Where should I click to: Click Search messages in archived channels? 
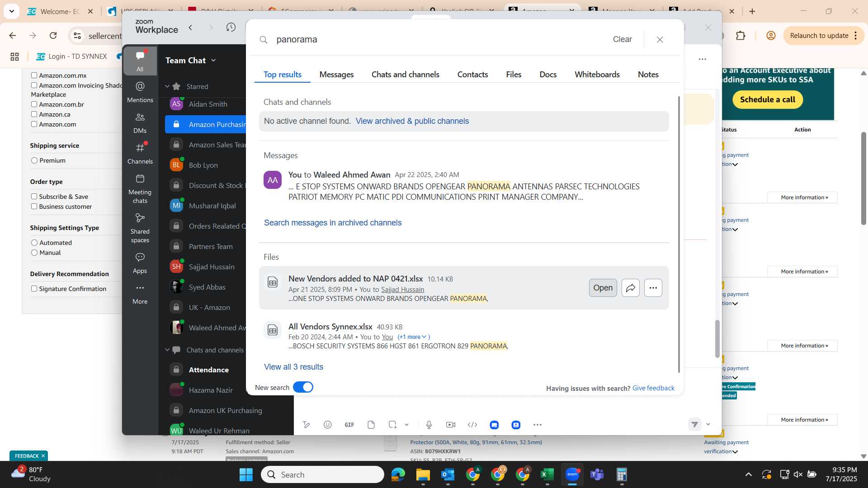[x=333, y=223]
